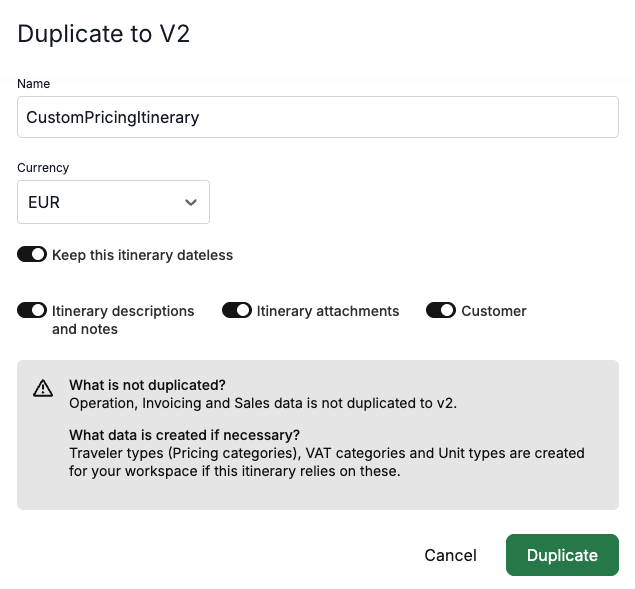Click the 'Keep this itinerary dateless' label text
635x589 pixels.
click(x=143, y=255)
